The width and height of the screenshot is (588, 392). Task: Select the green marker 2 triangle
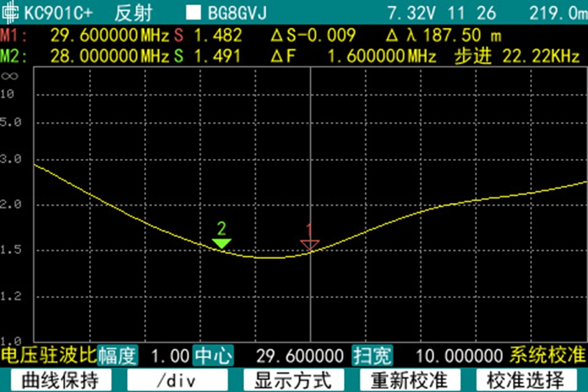(x=221, y=243)
